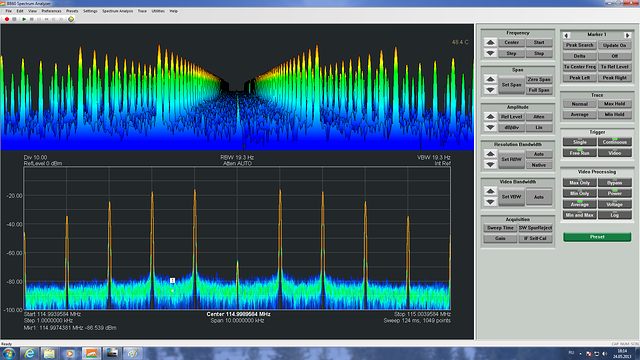
Task: Click the SW SpurReject button
Action: pyautogui.click(x=535, y=228)
